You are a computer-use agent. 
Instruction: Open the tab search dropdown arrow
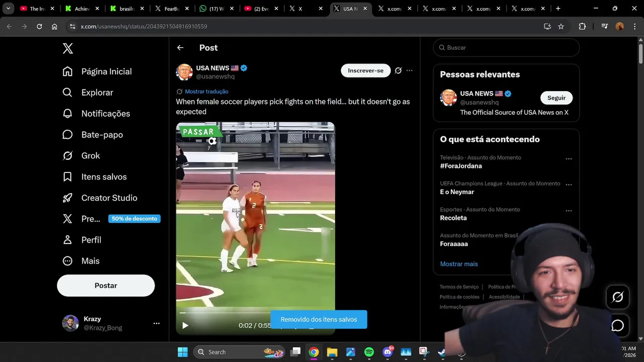[x=8, y=9]
